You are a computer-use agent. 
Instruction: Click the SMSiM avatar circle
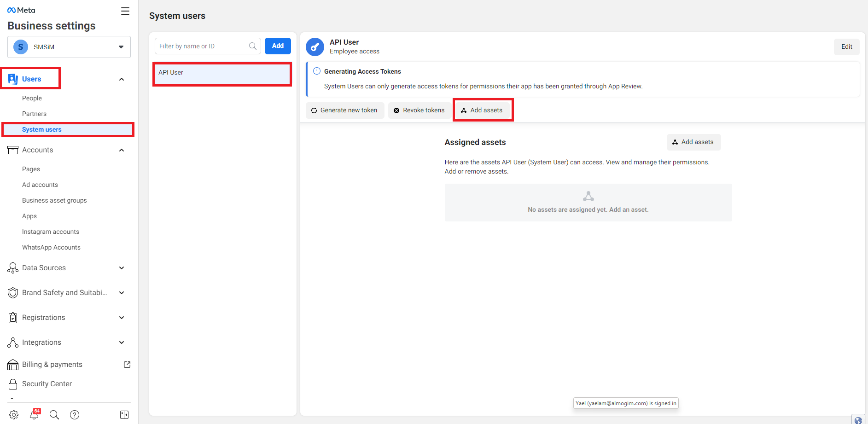(x=21, y=47)
